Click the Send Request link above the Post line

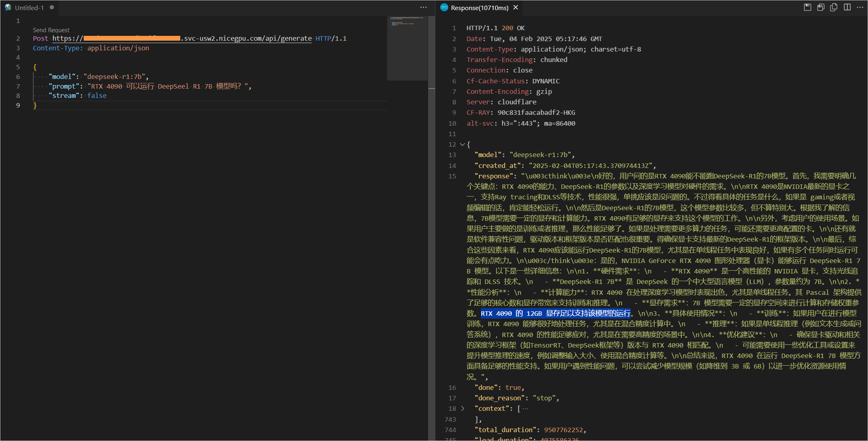point(51,30)
